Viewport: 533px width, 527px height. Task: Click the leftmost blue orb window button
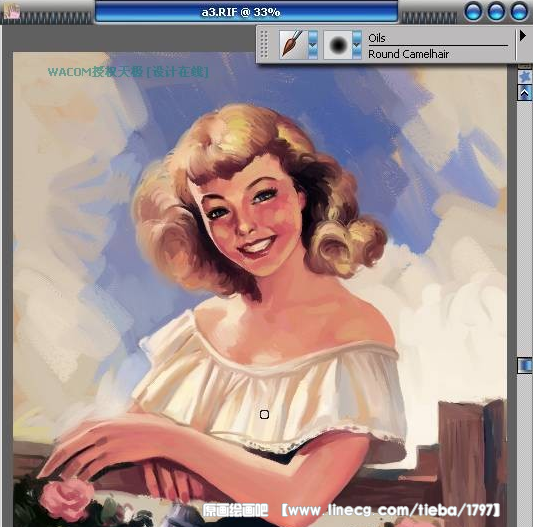click(473, 11)
